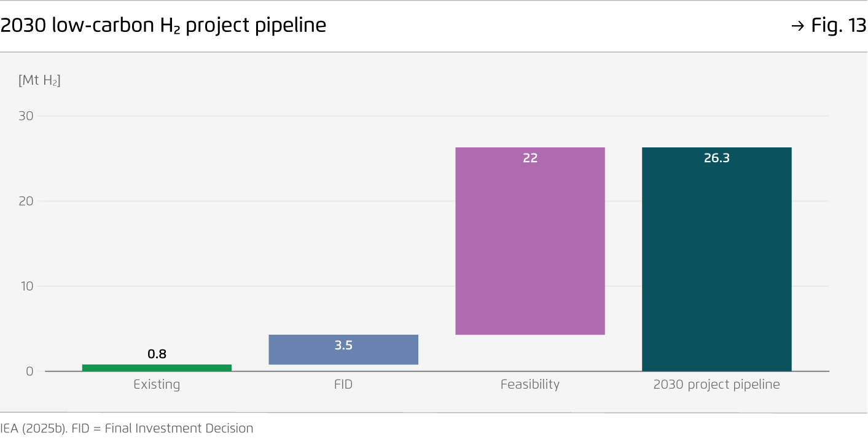Click the 26.3 total value label

[716, 158]
